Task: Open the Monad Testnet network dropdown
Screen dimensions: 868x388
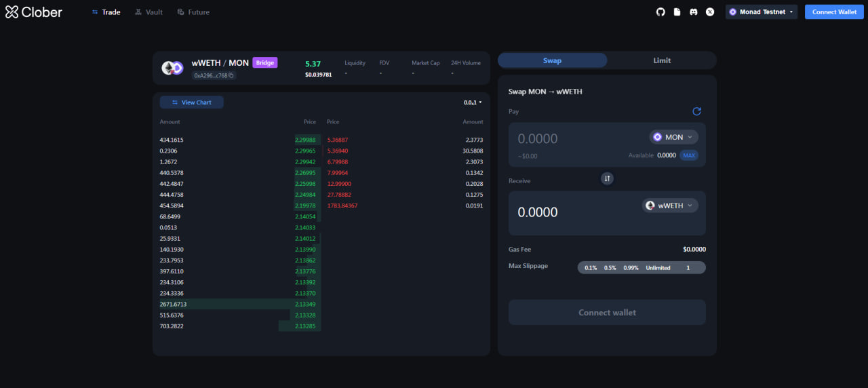Action: (x=762, y=12)
